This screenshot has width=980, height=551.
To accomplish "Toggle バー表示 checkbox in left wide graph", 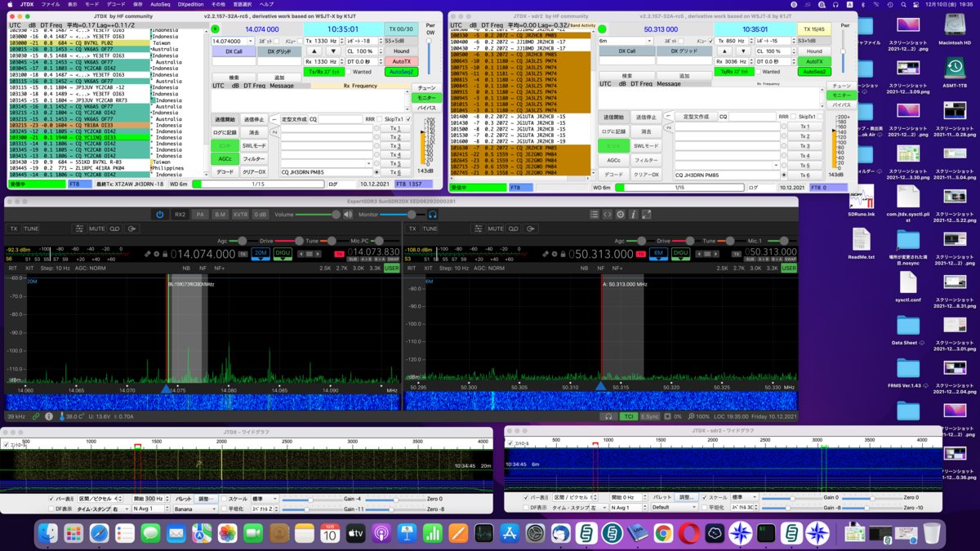I will click(51, 499).
